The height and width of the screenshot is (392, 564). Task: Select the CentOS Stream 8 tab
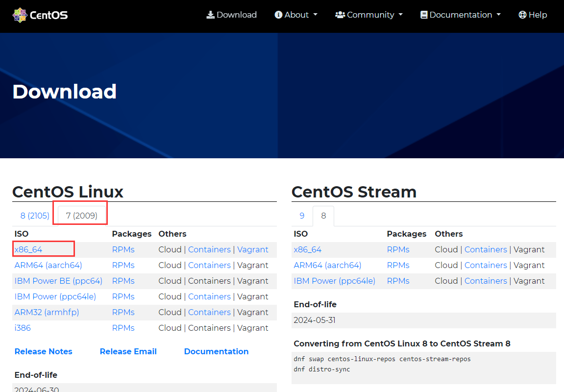(323, 216)
